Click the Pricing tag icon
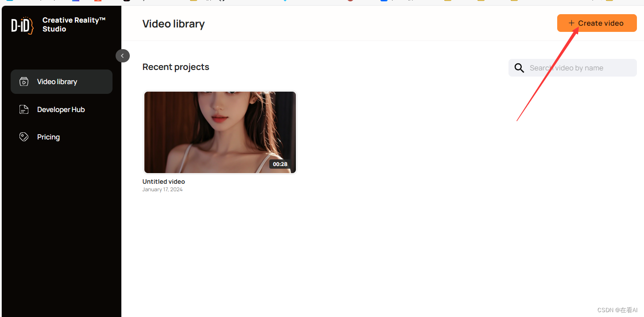The width and height of the screenshot is (644, 317). [24, 137]
